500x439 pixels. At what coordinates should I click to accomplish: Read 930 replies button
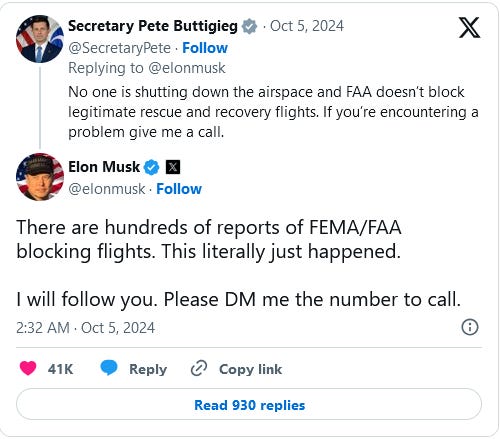pos(249,404)
